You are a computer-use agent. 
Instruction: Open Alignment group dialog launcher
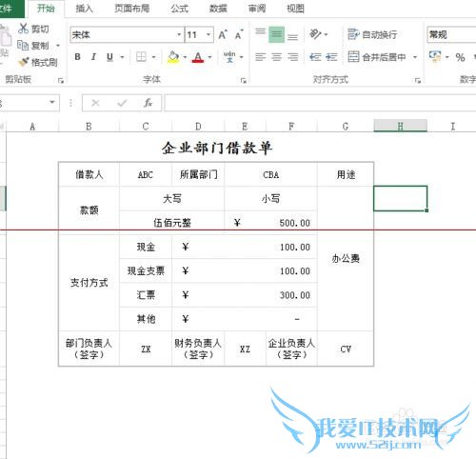pos(418,81)
